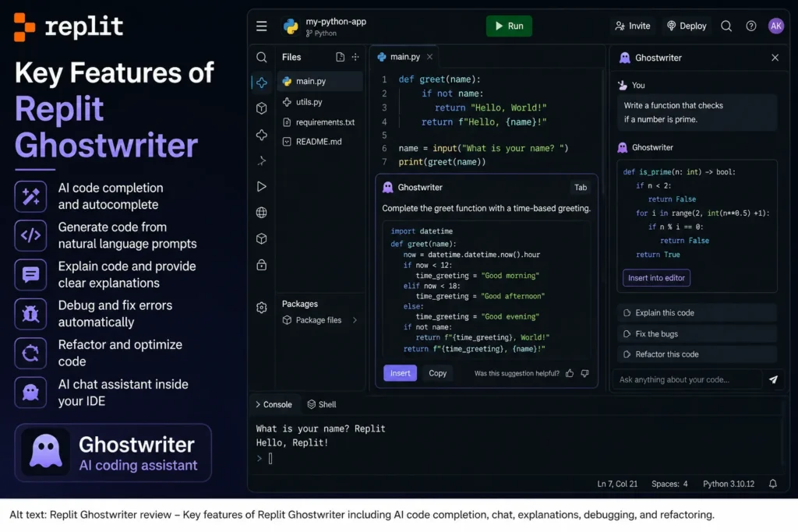The height and width of the screenshot is (532, 798).
Task: Copy the Ghostwriter suggestion
Action: pyautogui.click(x=437, y=373)
